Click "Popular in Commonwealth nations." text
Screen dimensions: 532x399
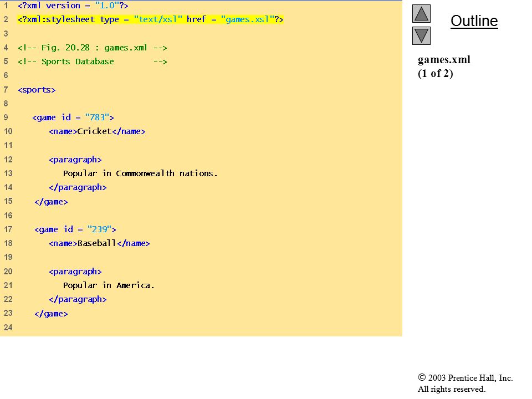click(140, 173)
